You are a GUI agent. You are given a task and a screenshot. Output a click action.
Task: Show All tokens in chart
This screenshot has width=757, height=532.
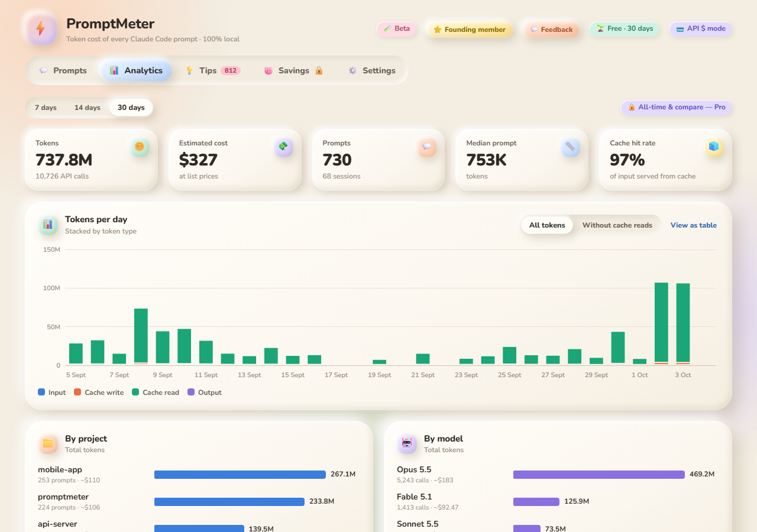(547, 225)
